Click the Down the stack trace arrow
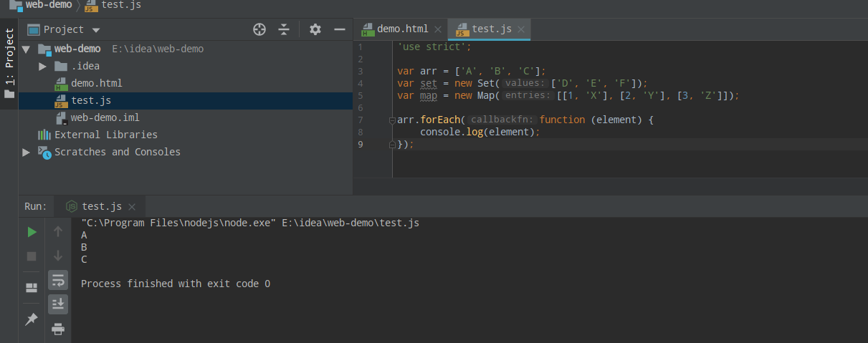 point(58,256)
